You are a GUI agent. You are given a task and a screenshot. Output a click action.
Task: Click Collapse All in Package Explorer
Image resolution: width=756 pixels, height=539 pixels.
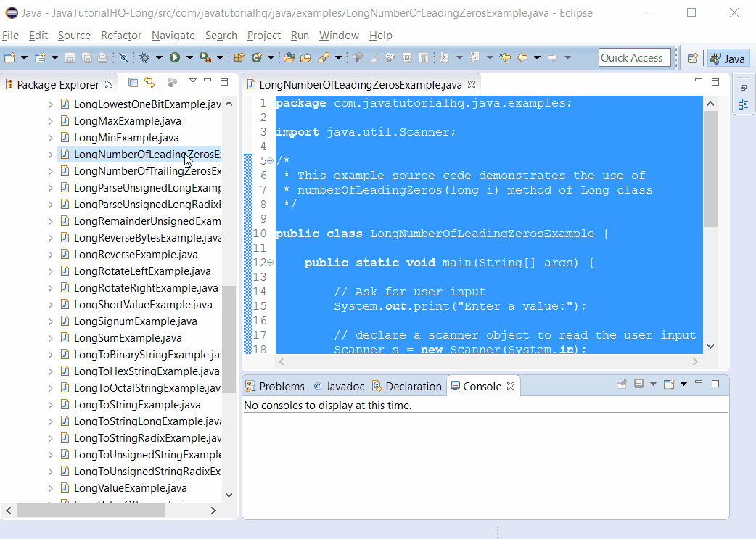[133, 83]
